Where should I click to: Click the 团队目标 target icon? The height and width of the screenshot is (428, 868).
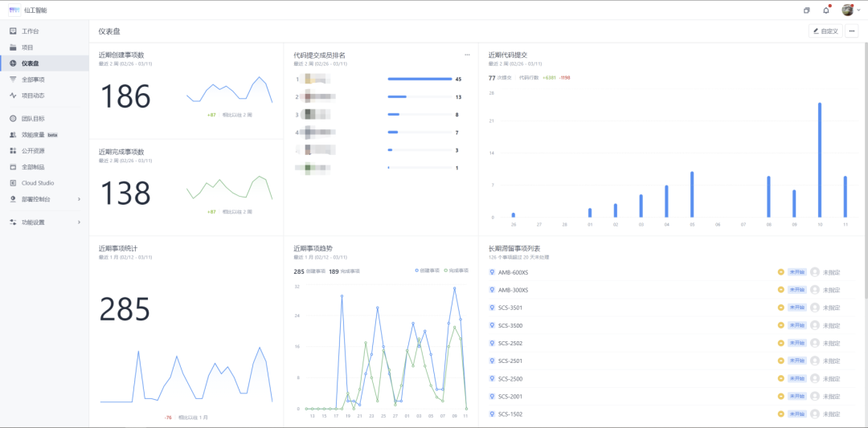pos(13,119)
